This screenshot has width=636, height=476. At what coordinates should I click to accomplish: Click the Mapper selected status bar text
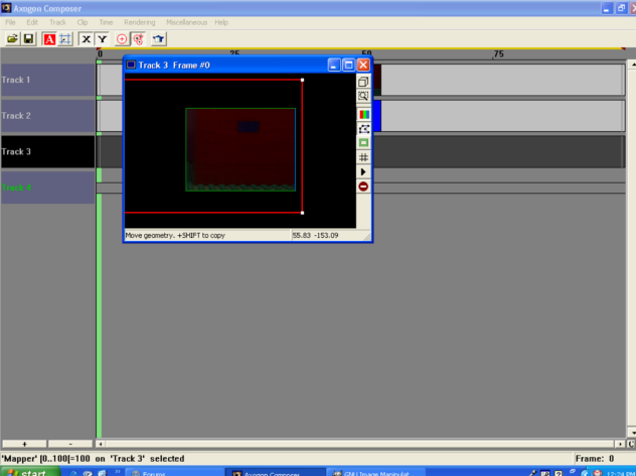[x=93, y=459]
